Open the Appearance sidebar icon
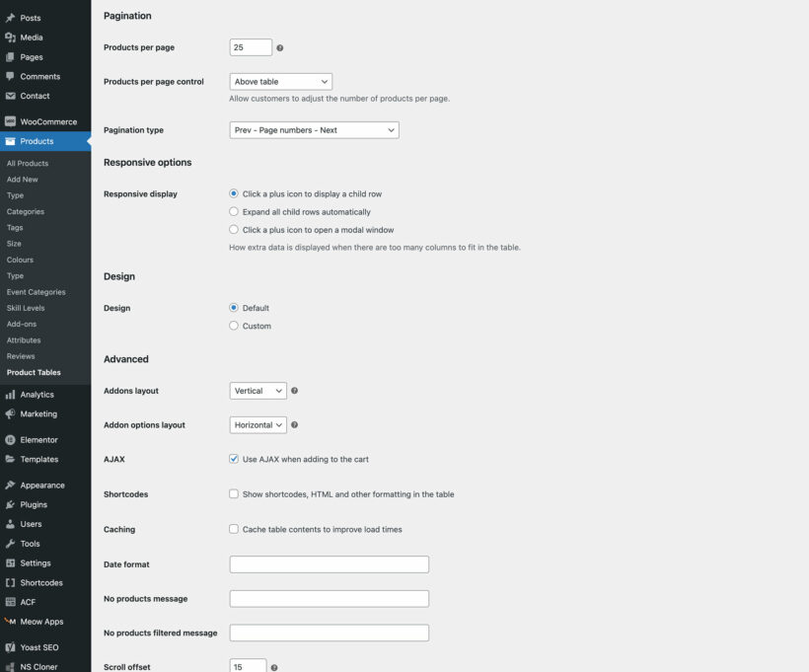Screen dimensions: 809x672 pos(10,485)
